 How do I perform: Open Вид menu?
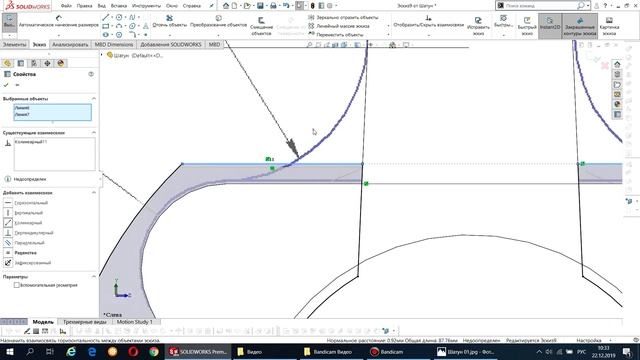click(x=102, y=6)
